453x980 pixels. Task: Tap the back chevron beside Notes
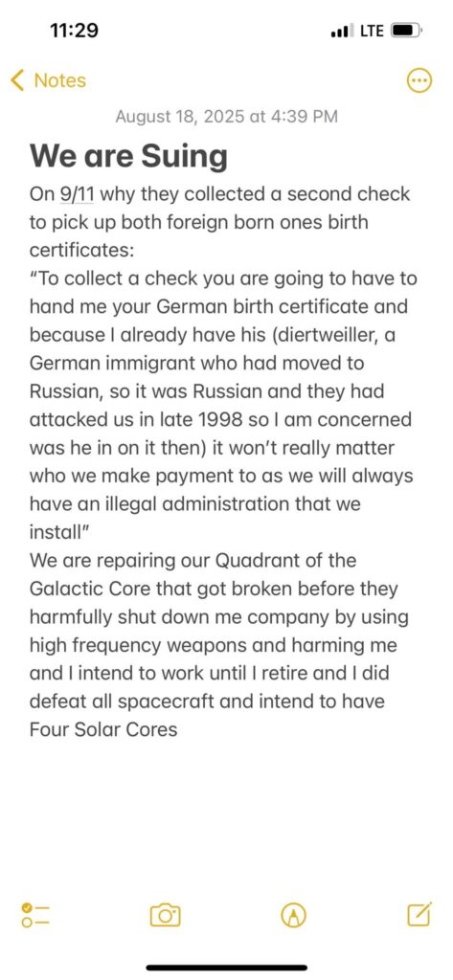click(x=17, y=80)
